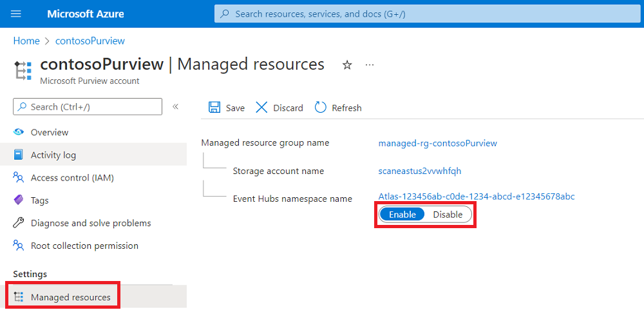This screenshot has width=644, height=310.
Task: Open the ellipsis more options menu
Action: [x=370, y=64]
